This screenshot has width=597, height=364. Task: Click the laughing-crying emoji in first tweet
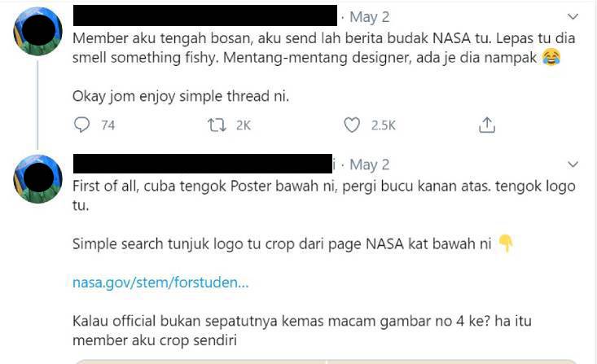pyautogui.click(x=551, y=57)
